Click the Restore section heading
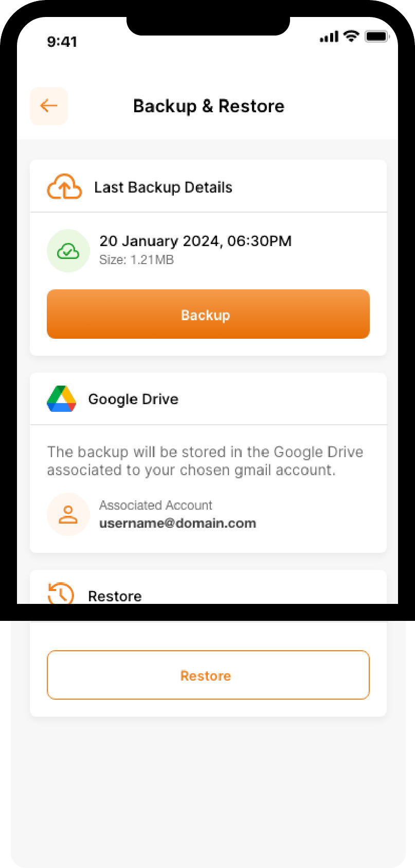This screenshot has height=868, width=415. tap(115, 596)
